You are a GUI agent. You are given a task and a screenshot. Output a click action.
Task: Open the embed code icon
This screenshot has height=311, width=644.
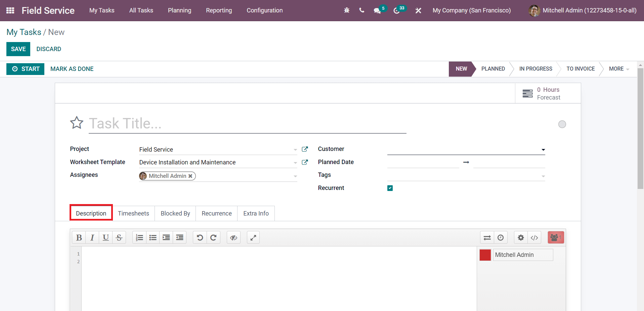coord(534,237)
